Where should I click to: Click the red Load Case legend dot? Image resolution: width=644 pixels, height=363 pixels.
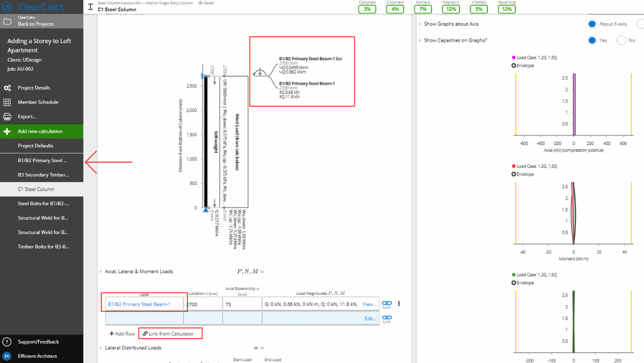(514, 166)
